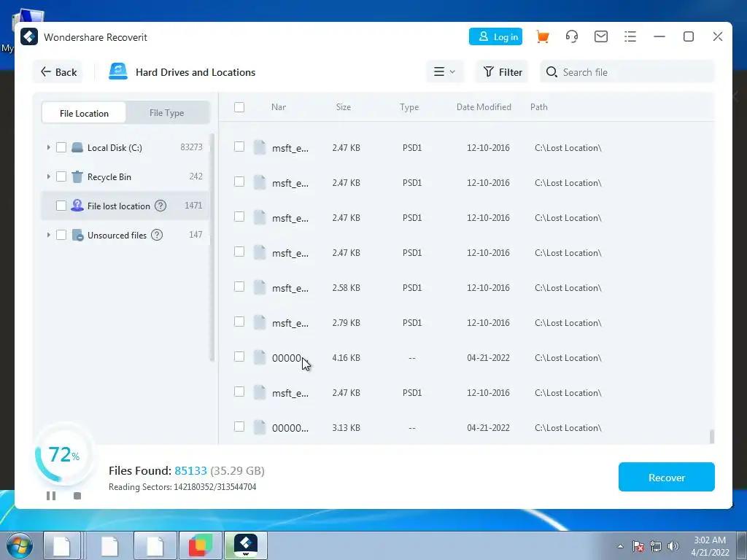Check the 3.13 KB file checkbox
The image size is (747, 560).
point(239,427)
